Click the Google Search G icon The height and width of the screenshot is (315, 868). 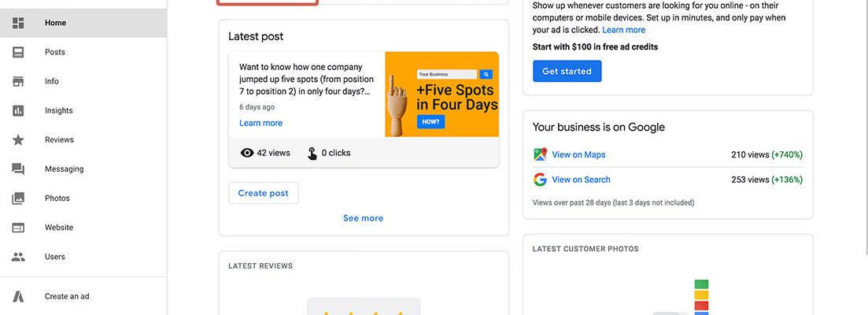(x=540, y=180)
